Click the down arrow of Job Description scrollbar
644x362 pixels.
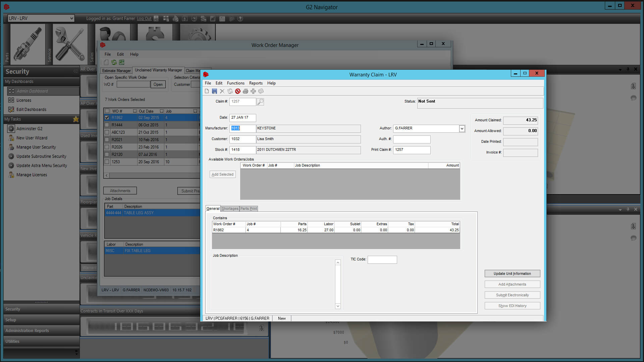coord(338,306)
